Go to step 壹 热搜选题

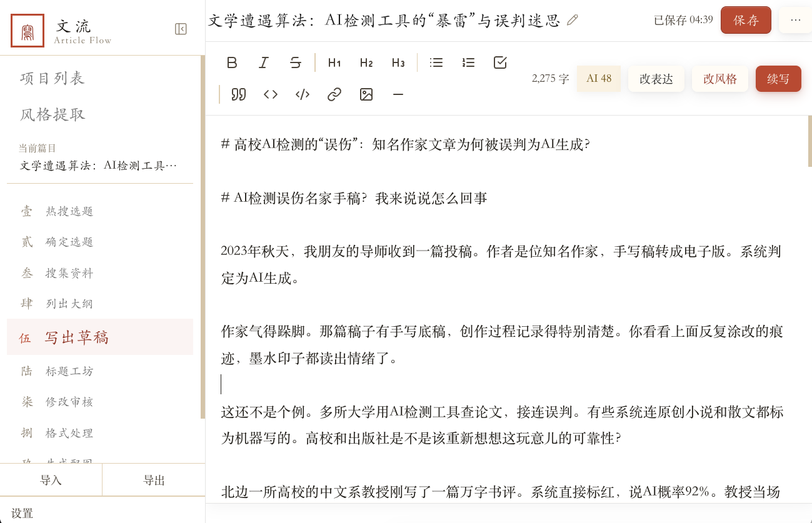[100, 211]
